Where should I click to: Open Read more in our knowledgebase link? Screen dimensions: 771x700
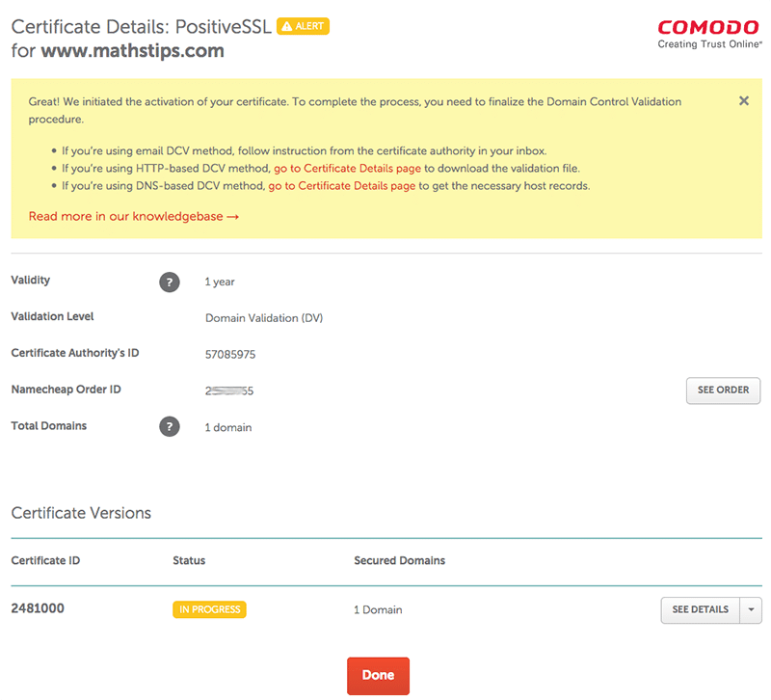[134, 216]
